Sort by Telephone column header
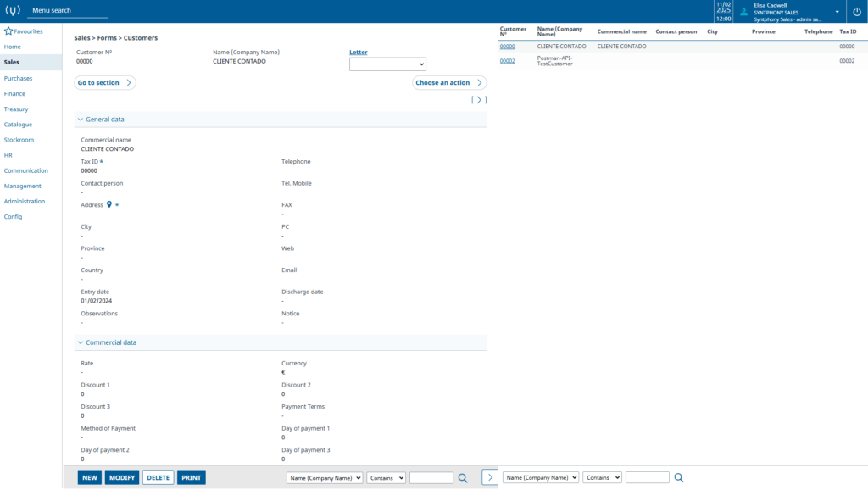868x490 pixels. click(x=819, y=31)
